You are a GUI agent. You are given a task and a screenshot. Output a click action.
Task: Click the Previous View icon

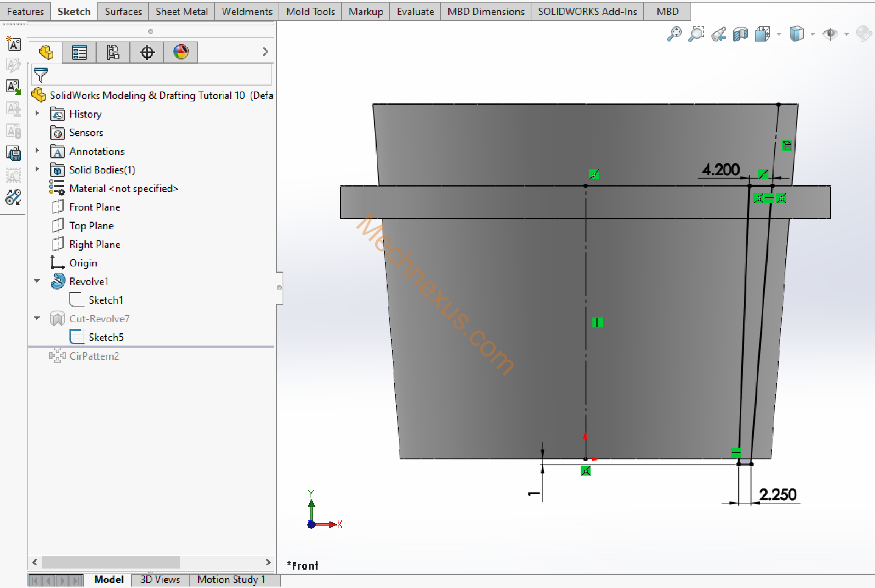click(x=718, y=34)
